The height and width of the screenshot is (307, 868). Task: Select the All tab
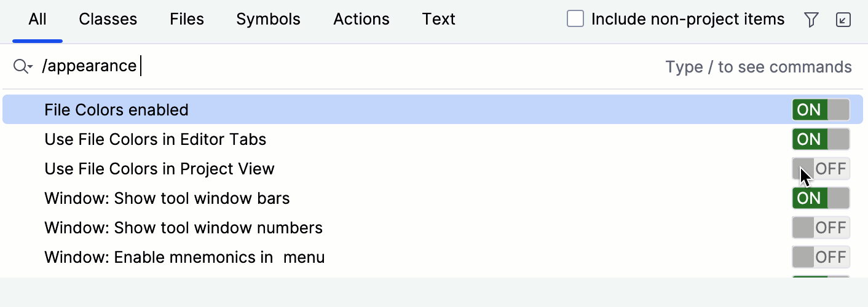pos(37,20)
